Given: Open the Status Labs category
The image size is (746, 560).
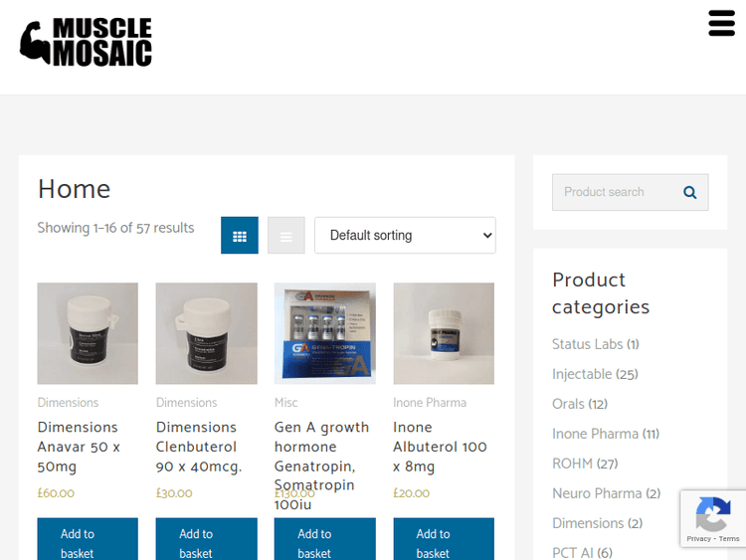Looking at the screenshot, I should [588, 344].
